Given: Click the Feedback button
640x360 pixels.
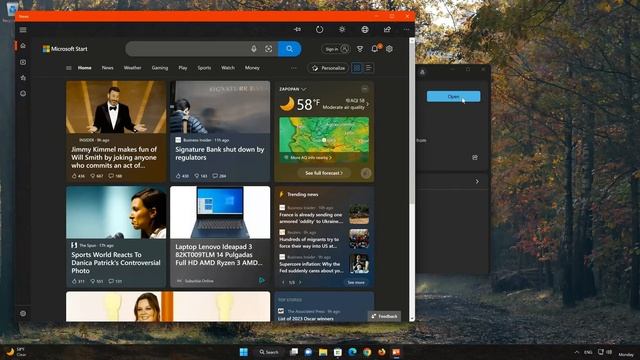Looking at the screenshot, I should pyautogui.click(x=384, y=316).
